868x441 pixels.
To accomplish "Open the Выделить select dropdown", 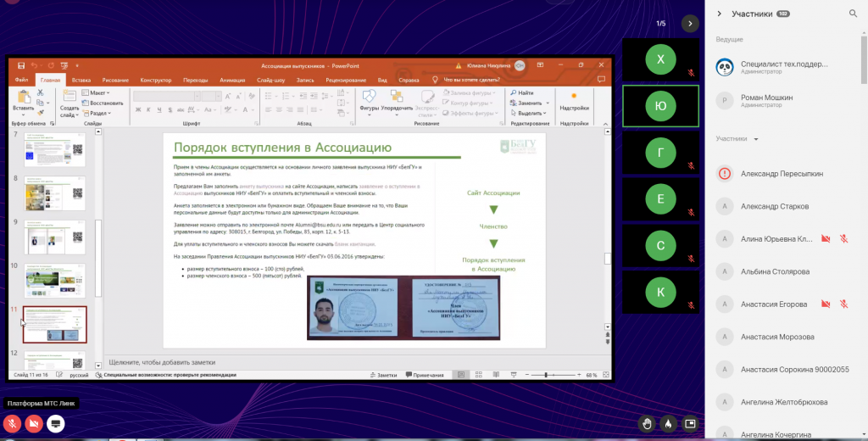I will 530,113.
